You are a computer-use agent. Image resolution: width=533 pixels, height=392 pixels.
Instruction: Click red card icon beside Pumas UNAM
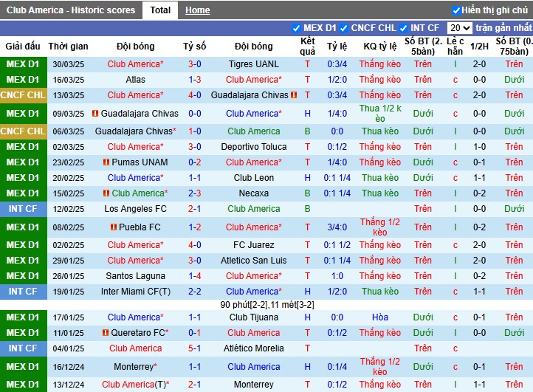pyautogui.click(x=106, y=162)
